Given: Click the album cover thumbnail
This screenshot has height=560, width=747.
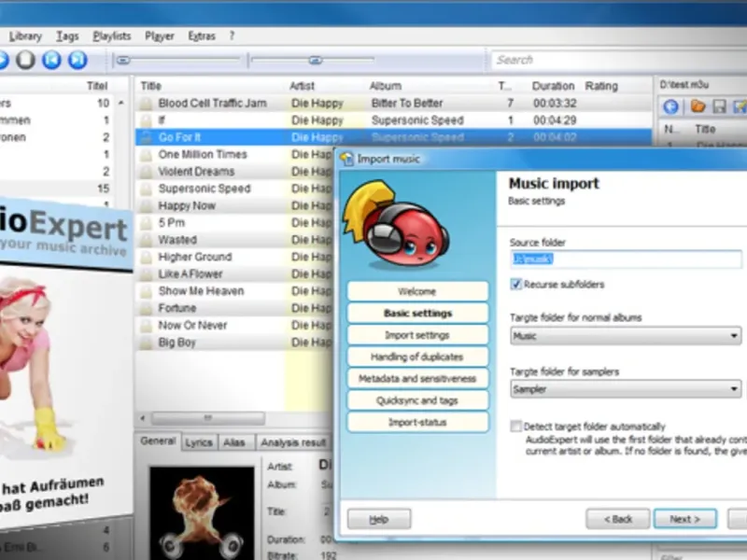Looking at the screenshot, I should [x=202, y=513].
